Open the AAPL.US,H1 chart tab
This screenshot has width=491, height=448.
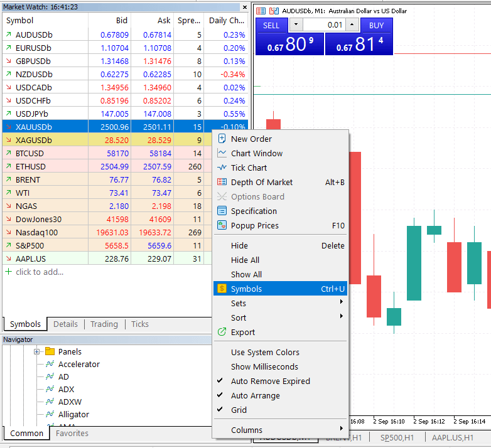coord(453,438)
